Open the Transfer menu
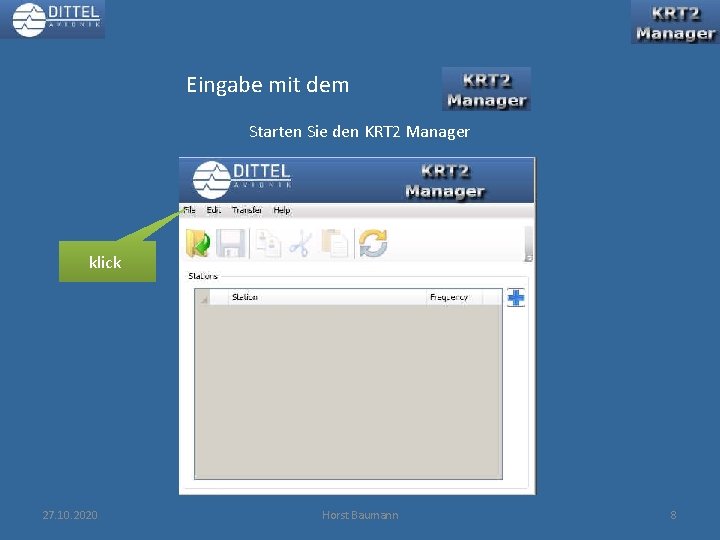Screen dimensions: 720x540 tap(247, 210)
